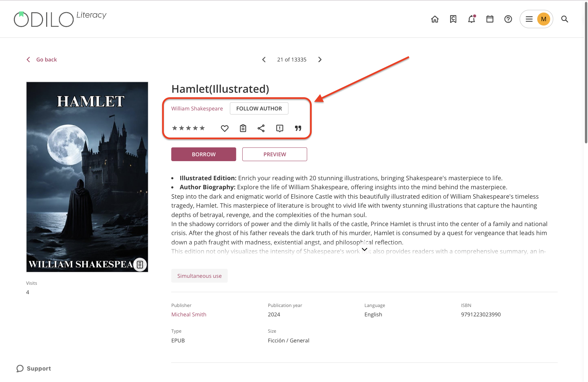Click the M user avatar

point(544,19)
